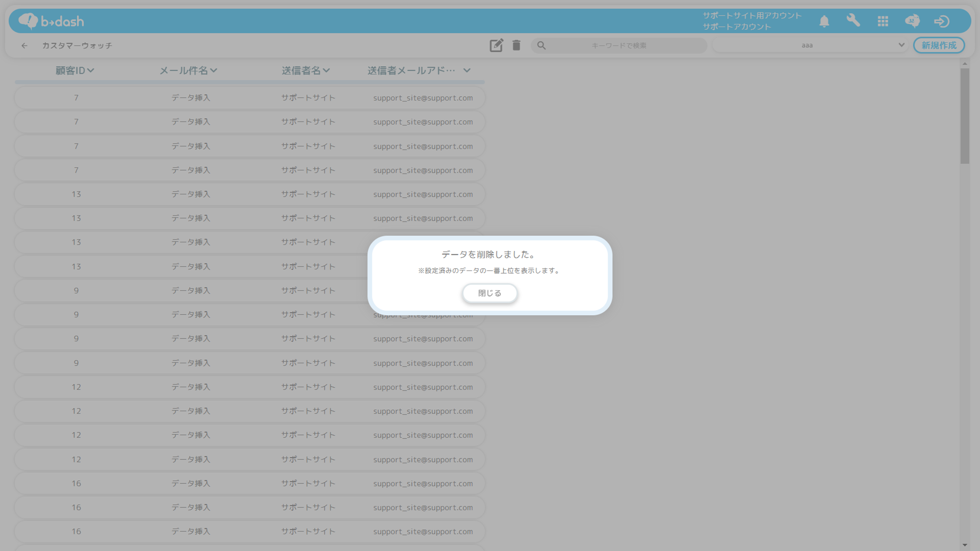Open the wrench settings icon
The height and width of the screenshot is (551, 980).
853,21
